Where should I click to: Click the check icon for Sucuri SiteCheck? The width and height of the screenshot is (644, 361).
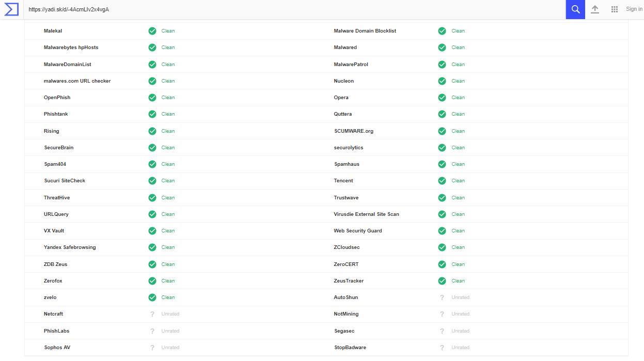click(152, 181)
